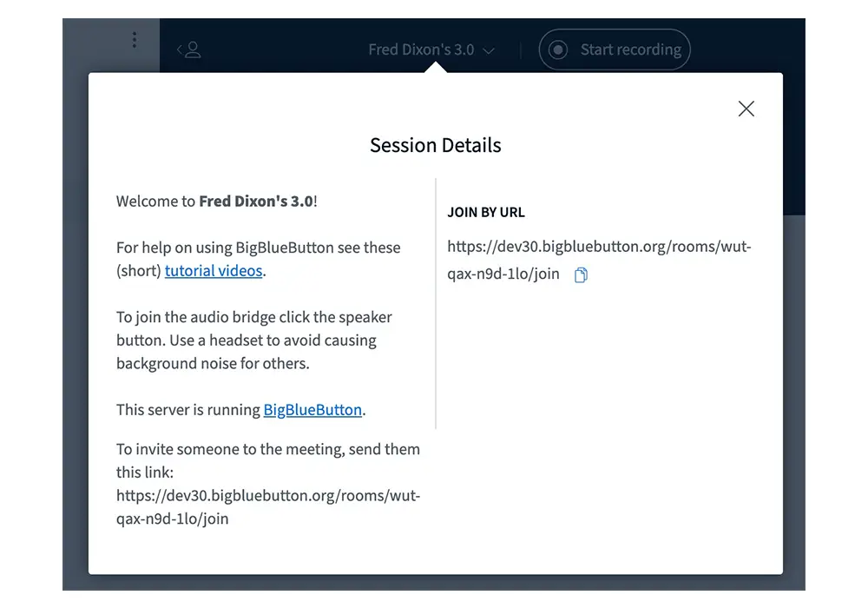Click the vertical divider between panels
The image size is (868, 608).
(436, 304)
